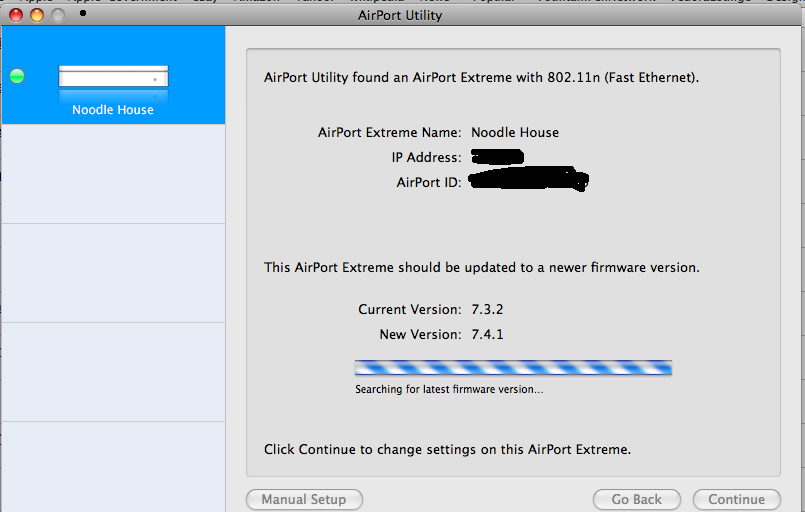Continue to change AirPort Extreme settings
805x512 pixels.
click(737, 499)
